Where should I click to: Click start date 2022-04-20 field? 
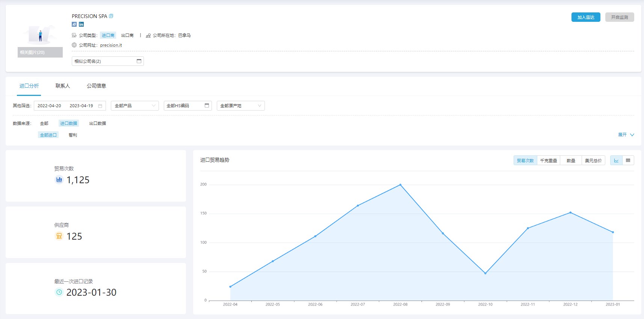click(x=49, y=106)
